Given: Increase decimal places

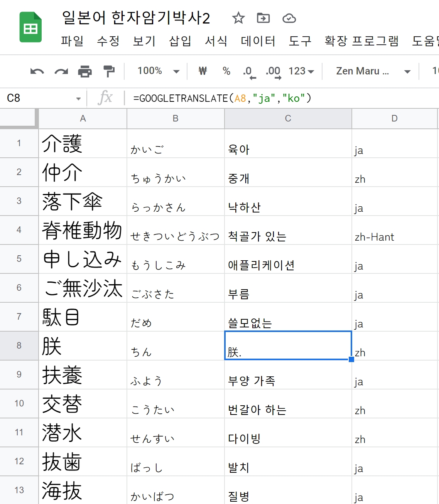Looking at the screenshot, I should pyautogui.click(x=273, y=72).
